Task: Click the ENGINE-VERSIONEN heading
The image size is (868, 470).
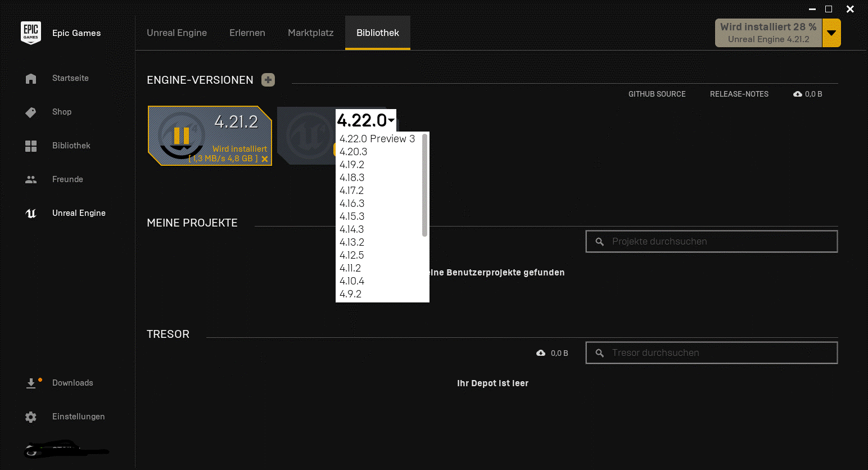Action: tap(200, 80)
